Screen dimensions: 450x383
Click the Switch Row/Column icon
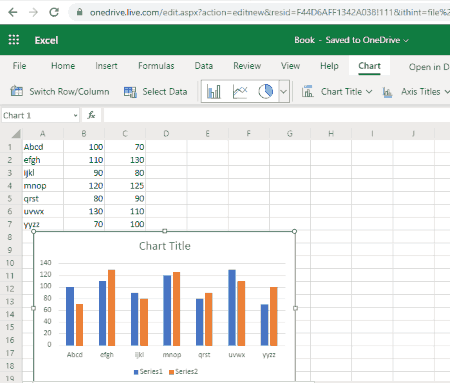[17, 91]
